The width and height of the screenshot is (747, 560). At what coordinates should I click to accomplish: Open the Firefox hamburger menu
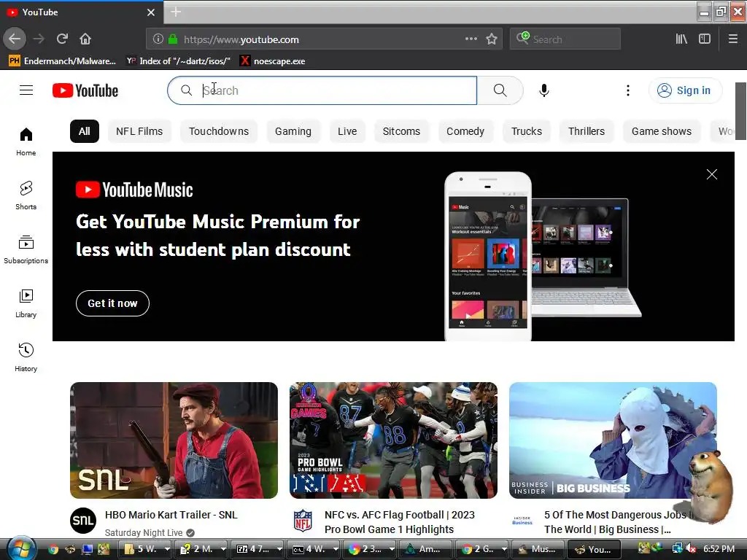[732, 39]
